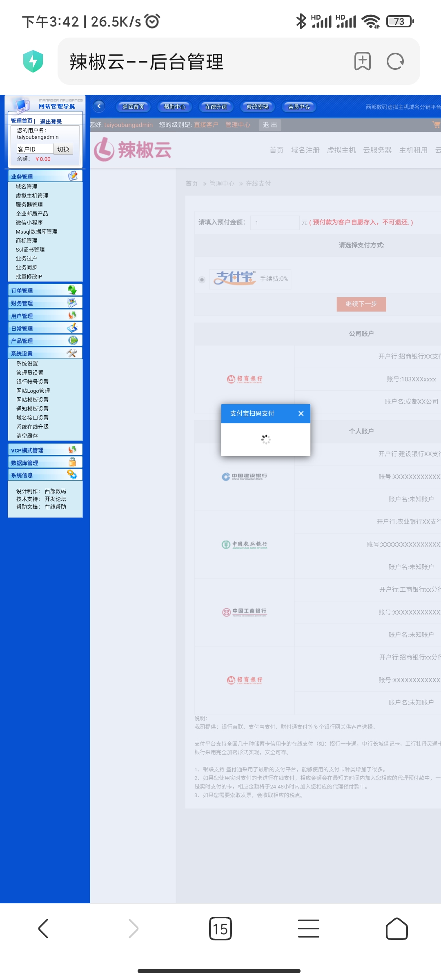This screenshot has width=441, height=980.
Task: Click the 退出登录 link
Action: tap(51, 121)
